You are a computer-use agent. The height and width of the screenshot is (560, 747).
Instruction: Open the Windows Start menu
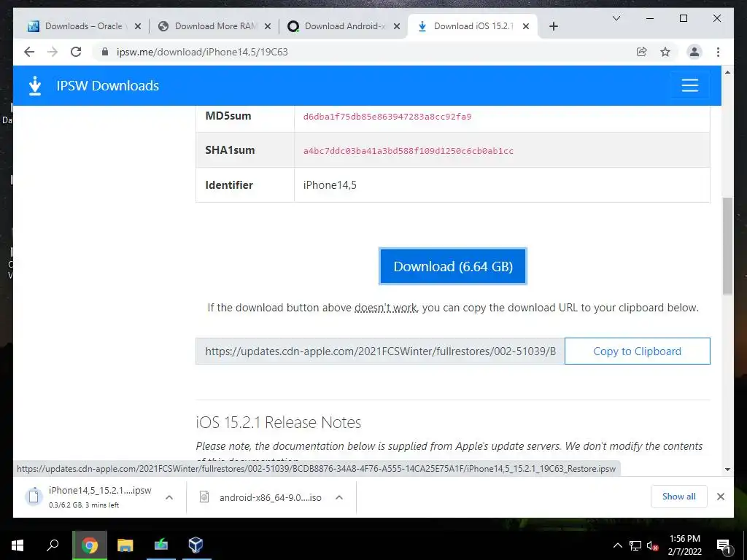[18, 545]
